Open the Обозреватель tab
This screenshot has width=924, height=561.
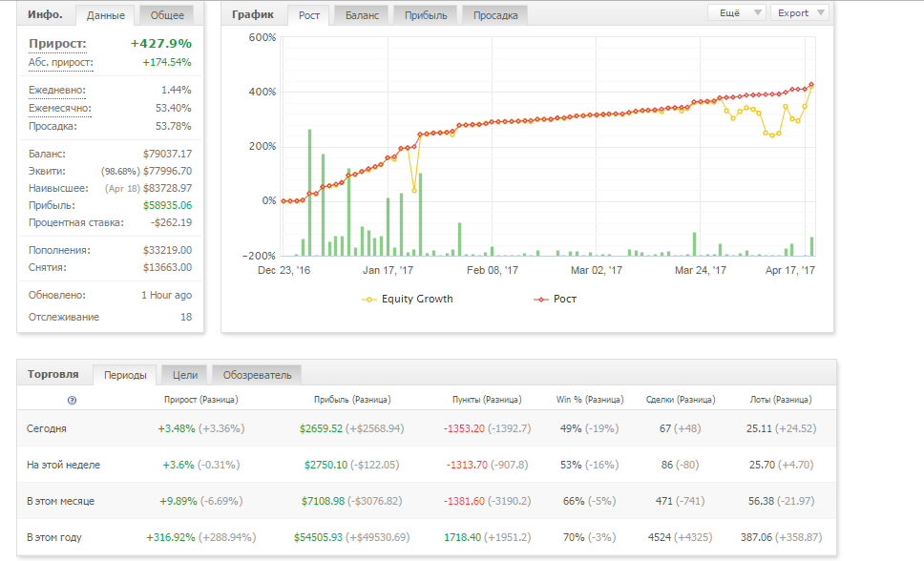point(257,375)
